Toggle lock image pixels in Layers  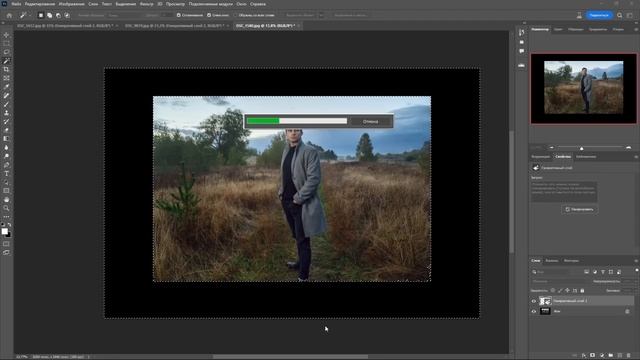tap(560, 291)
